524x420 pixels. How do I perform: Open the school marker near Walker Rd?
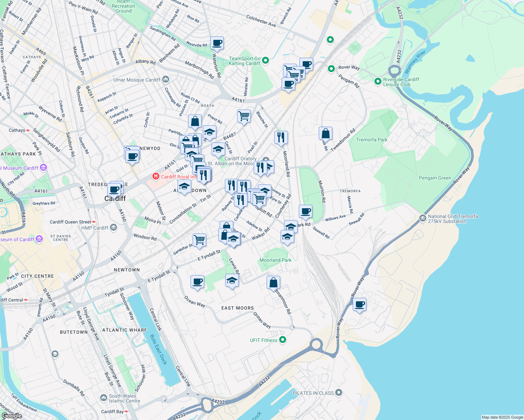pyautogui.click(x=233, y=240)
